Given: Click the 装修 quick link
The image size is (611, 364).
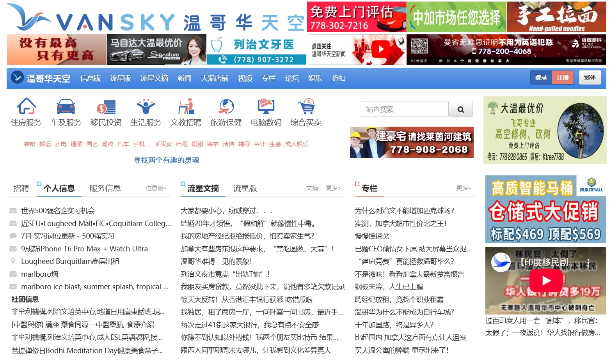Looking at the screenshot, I should point(30,144).
